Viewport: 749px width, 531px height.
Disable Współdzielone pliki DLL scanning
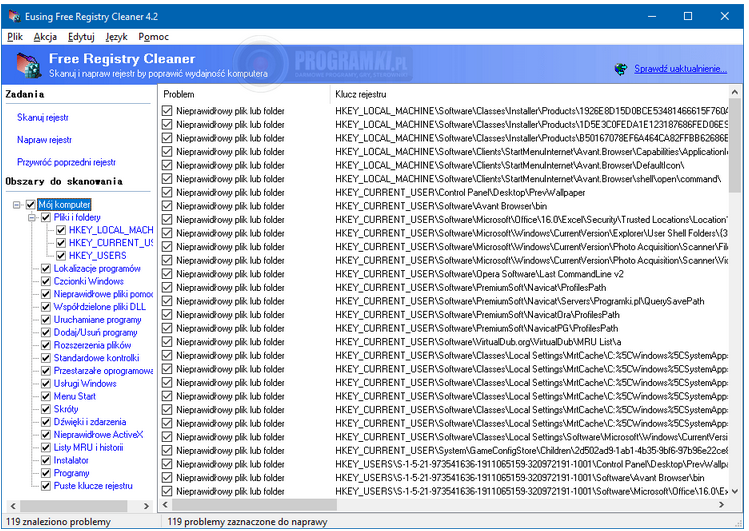pyautogui.click(x=46, y=307)
